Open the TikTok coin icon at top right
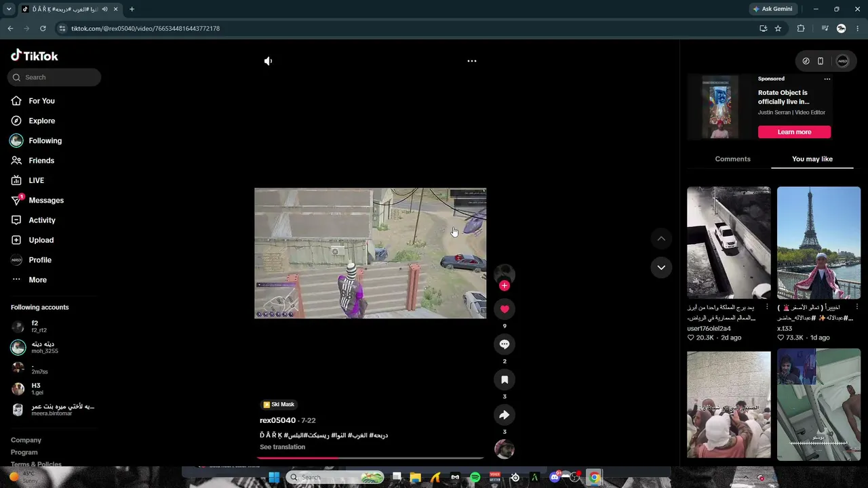Viewport: 868px width, 488px height. [806, 61]
